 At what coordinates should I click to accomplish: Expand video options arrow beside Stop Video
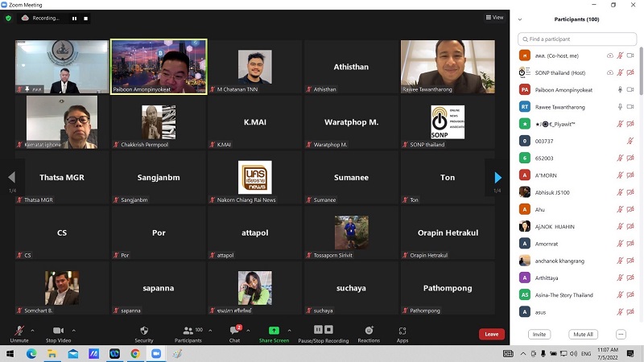[74, 330]
